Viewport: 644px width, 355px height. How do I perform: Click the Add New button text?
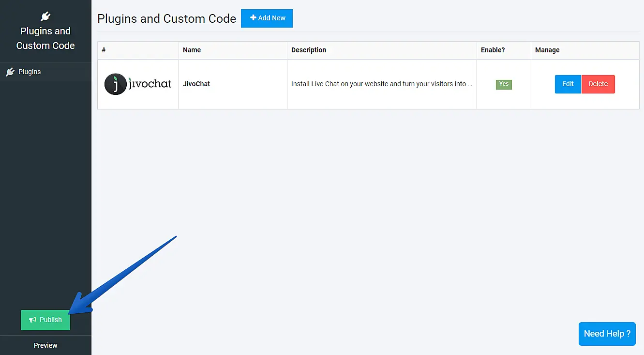(x=271, y=18)
